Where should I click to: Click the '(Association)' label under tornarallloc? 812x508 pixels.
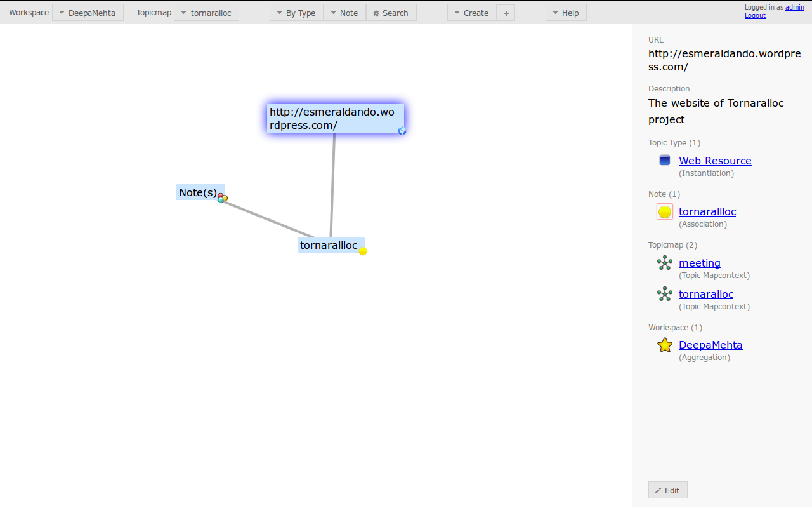click(x=703, y=224)
